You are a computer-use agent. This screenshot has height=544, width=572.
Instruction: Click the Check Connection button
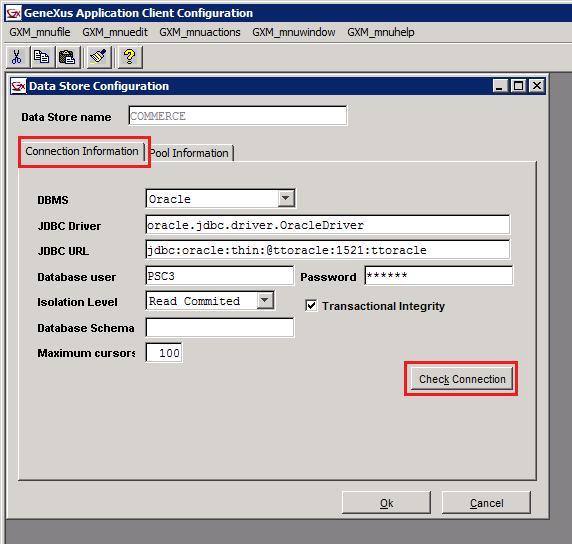462,379
